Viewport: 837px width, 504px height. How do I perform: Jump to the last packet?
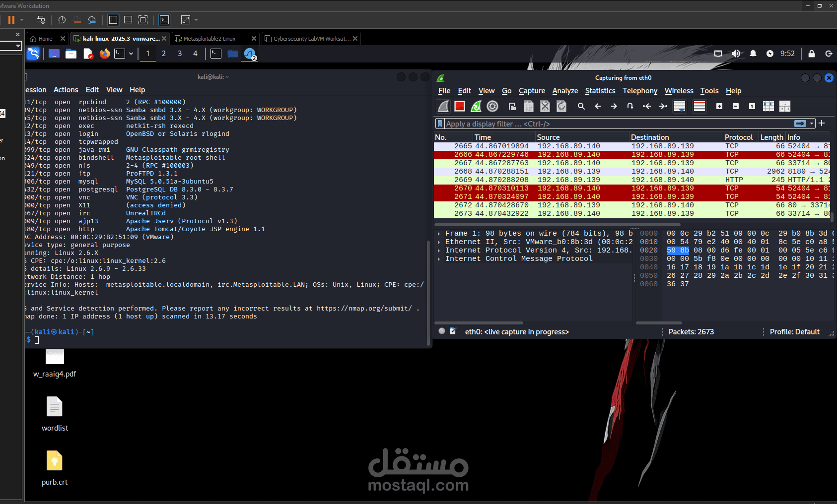click(663, 106)
